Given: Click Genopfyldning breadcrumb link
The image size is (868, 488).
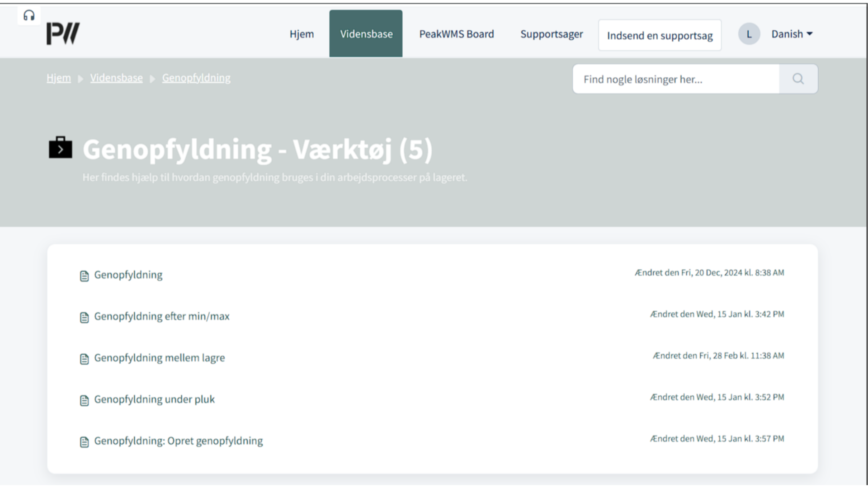Looking at the screenshot, I should click(x=196, y=78).
